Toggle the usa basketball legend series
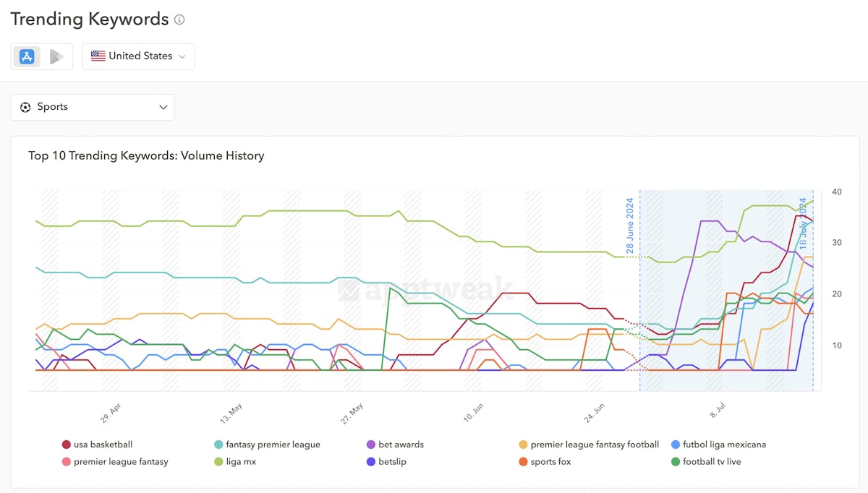The height and width of the screenshot is (493, 868). [103, 445]
